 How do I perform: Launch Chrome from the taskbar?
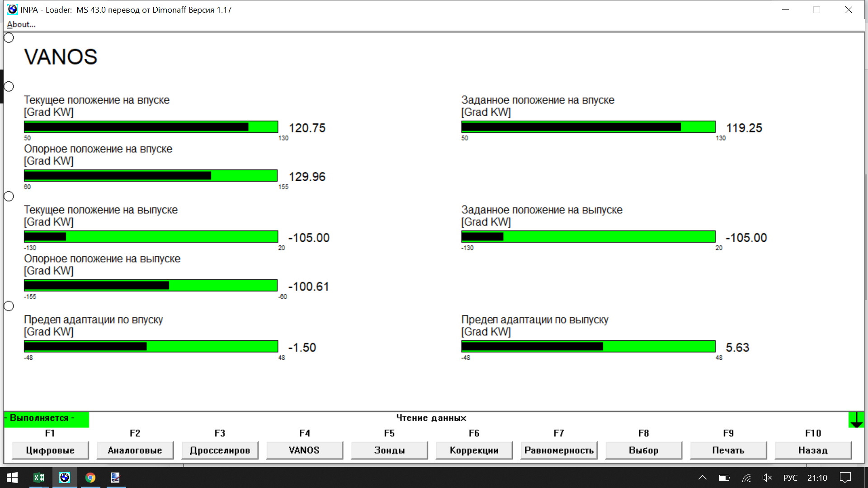click(90, 478)
